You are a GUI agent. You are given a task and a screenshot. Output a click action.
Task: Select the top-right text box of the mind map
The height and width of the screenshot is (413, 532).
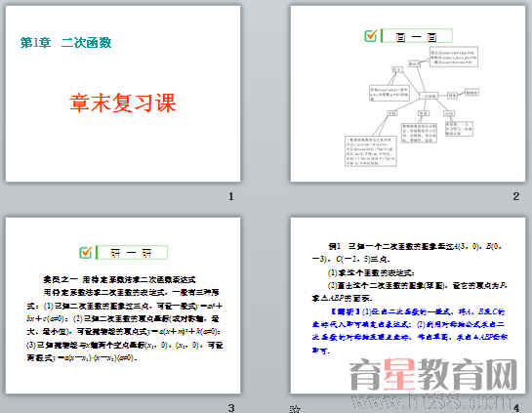tap(454, 57)
